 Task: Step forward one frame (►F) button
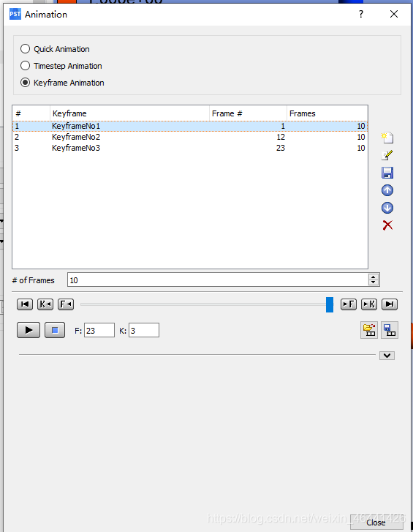348,304
